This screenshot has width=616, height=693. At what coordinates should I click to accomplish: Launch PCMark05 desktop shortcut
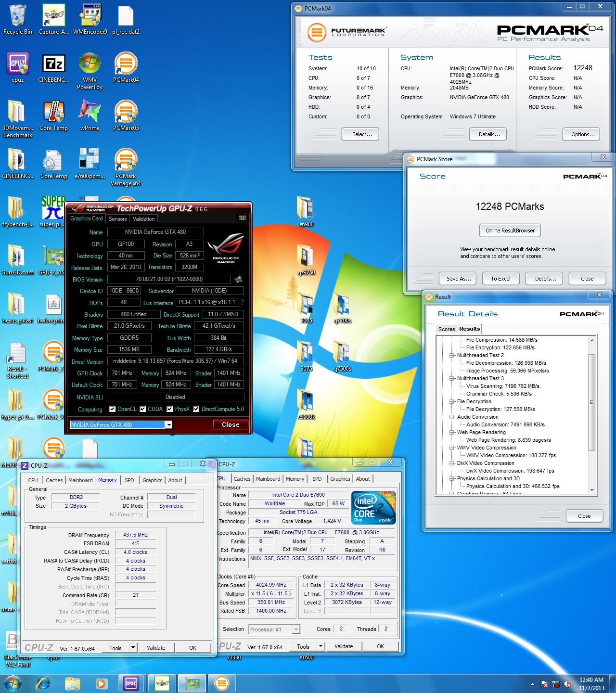pos(126,115)
